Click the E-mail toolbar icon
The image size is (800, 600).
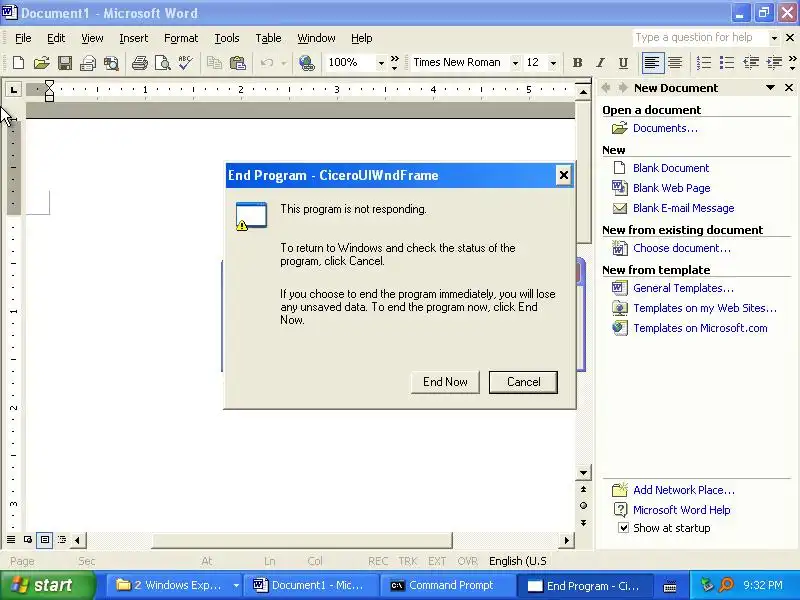point(88,63)
